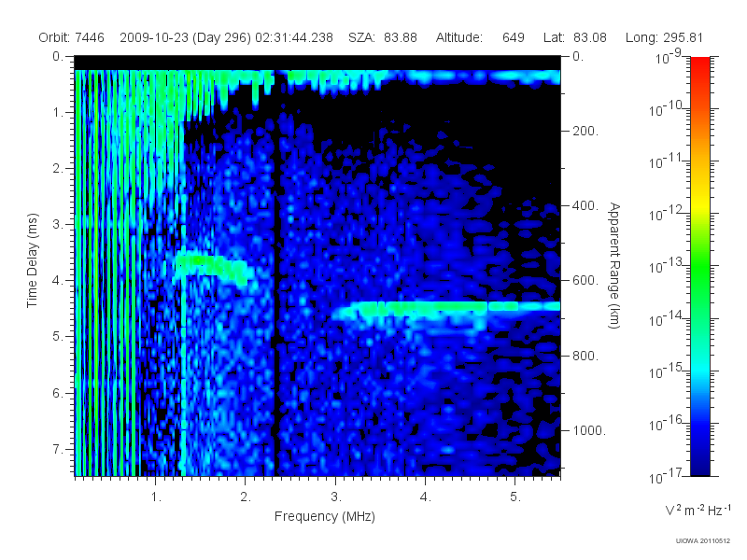The image size is (747, 560).
Task: Click the V² m⁻² Hz⁻¹ units label
Action: pyautogui.click(x=698, y=510)
